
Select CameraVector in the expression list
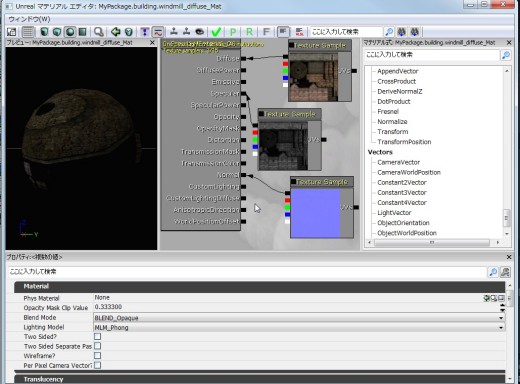(398, 162)
